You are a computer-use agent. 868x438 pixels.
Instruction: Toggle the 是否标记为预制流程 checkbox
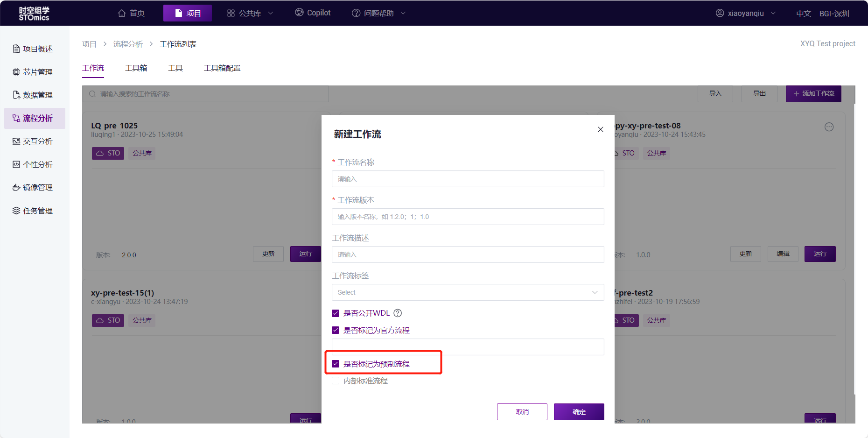[336, 364]
